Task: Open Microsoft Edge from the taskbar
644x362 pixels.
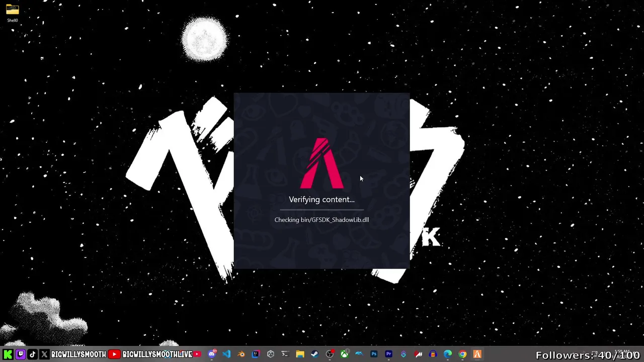Action: point(448,354)
